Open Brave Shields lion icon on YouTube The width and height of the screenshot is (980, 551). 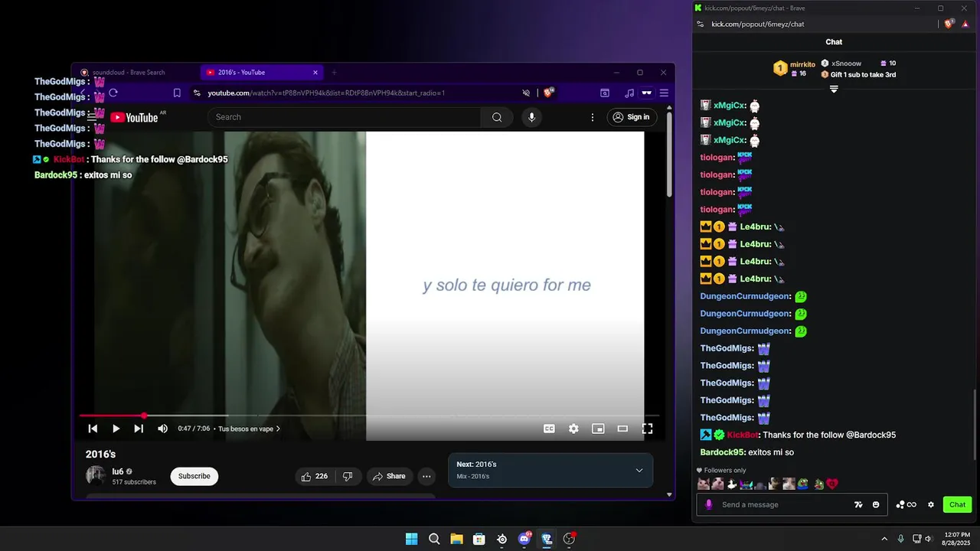(548, 93)
